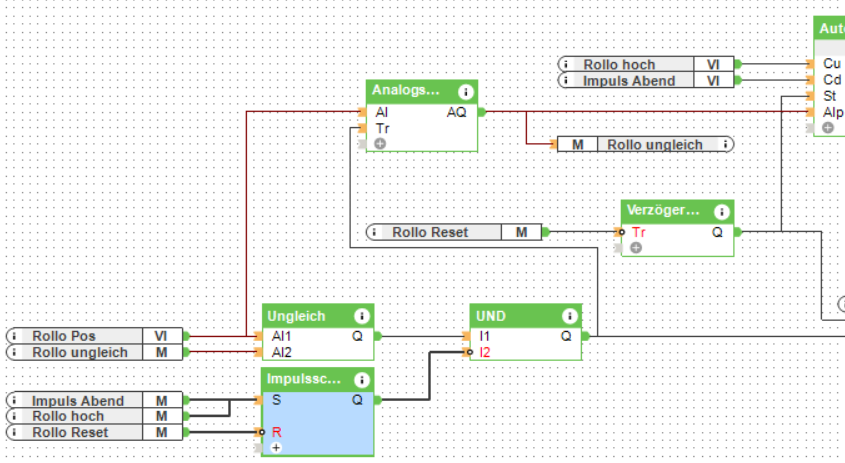Click plus icon to add Analogs input

point(380,144)
